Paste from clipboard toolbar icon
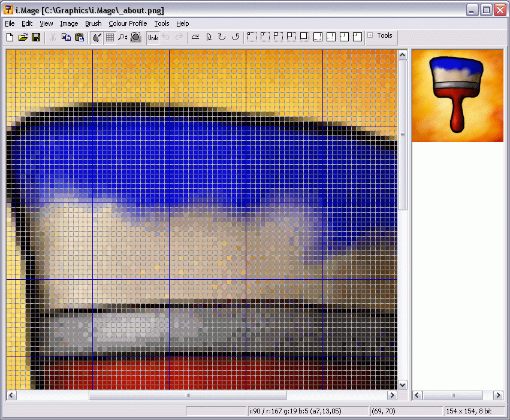Image resolution: width=510 pixels, height=420 pixels. (79, 37)
